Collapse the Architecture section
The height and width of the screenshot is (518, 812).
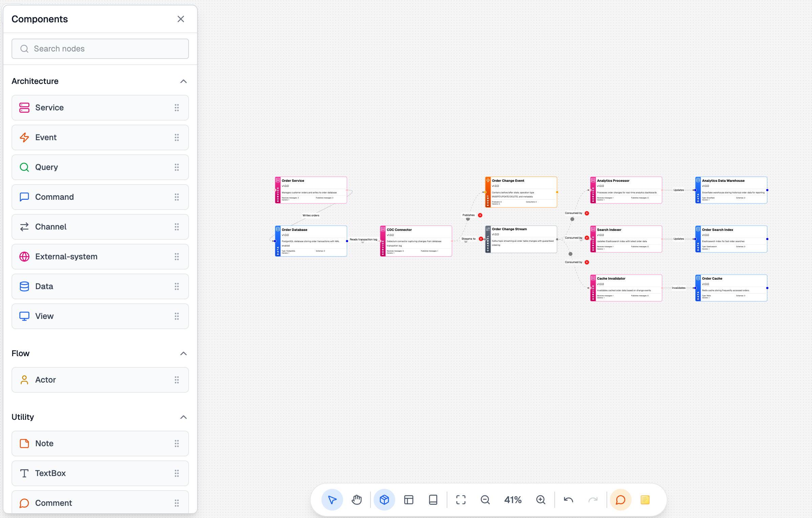(184, 81)
